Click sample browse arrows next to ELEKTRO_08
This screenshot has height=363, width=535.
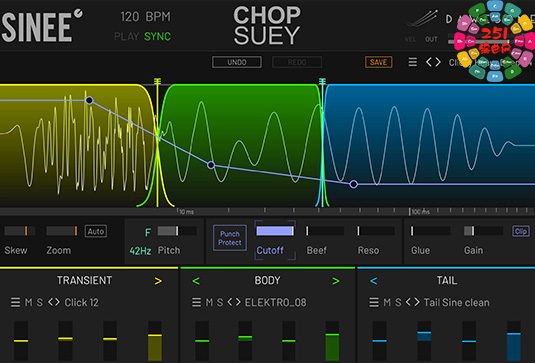(x=234, y=302)
